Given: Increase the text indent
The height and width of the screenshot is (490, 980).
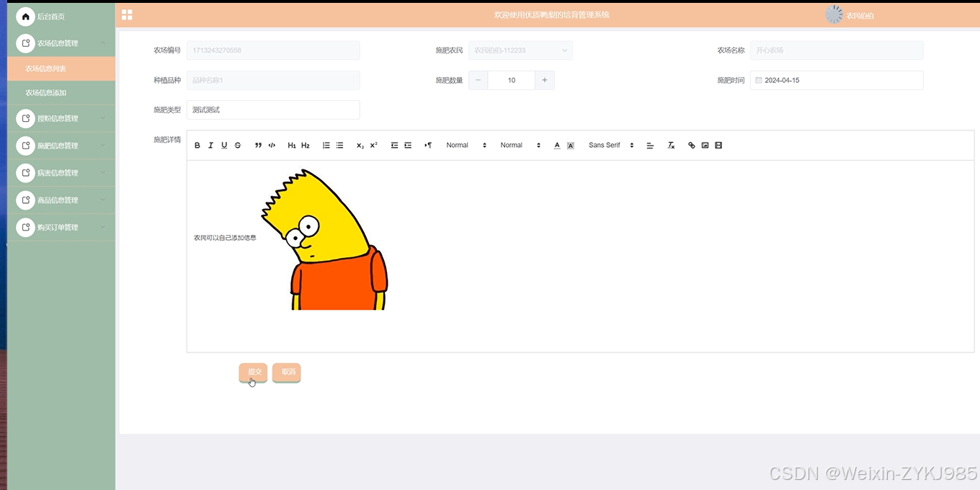Looking at the screenshot, I should pyautogui.click(x=408, y=146).
